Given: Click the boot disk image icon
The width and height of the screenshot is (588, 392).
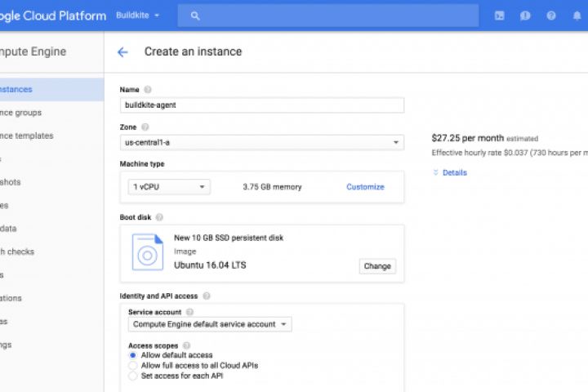Looking at the screenshot, I should (x=148, y=252).
